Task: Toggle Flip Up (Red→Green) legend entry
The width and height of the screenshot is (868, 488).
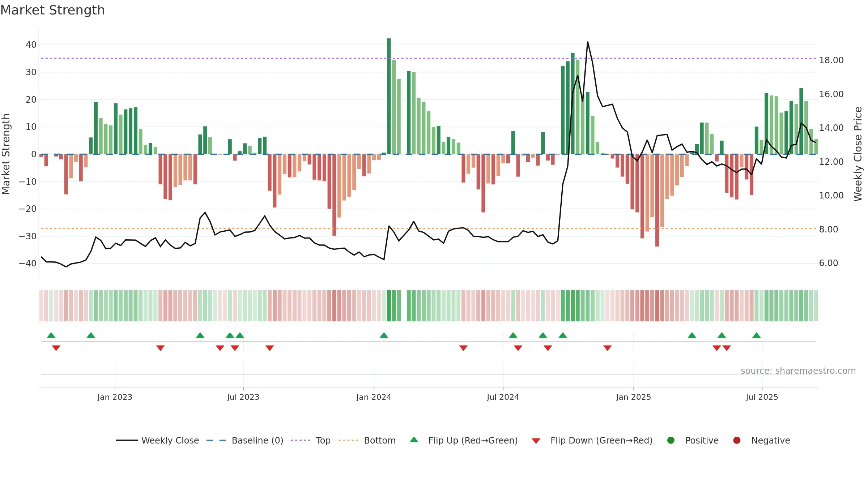Action: pos(464,440)
